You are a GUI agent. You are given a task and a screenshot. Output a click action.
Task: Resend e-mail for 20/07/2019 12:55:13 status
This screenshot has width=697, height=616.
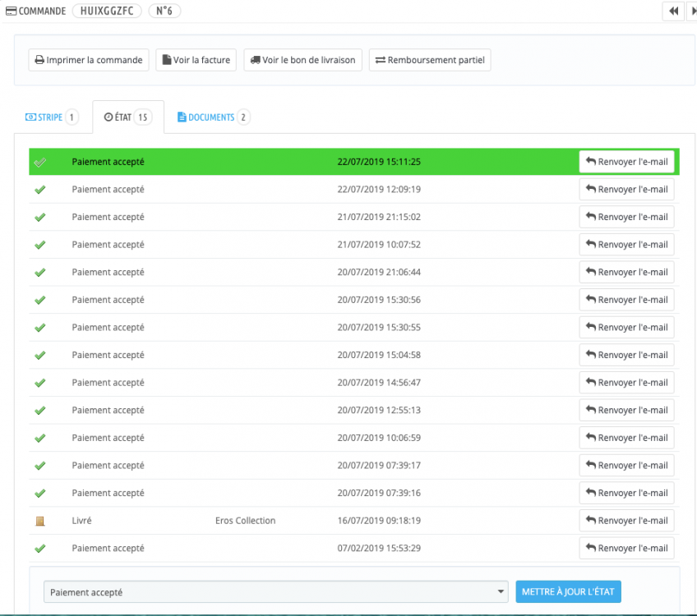point(627,410)
